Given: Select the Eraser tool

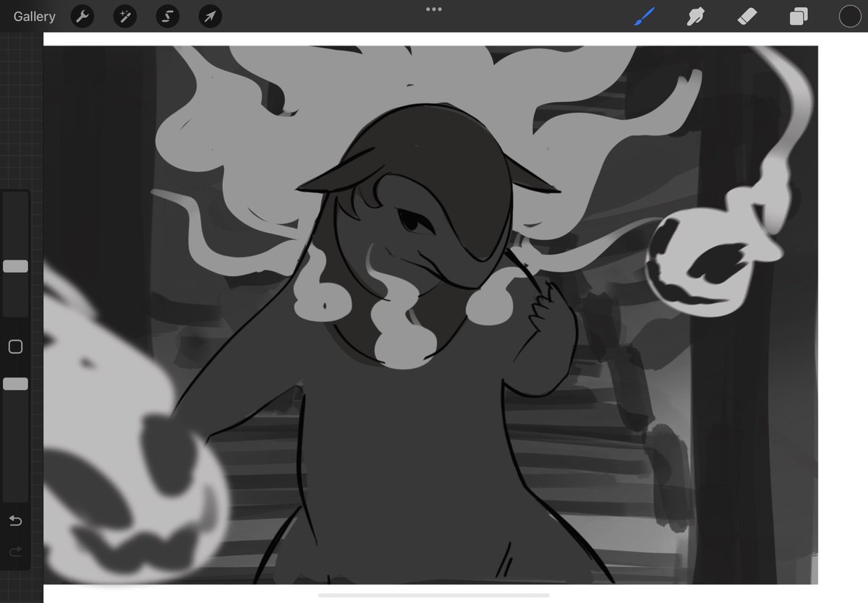Looking at the screenshot, I should [x=747, y=17].
